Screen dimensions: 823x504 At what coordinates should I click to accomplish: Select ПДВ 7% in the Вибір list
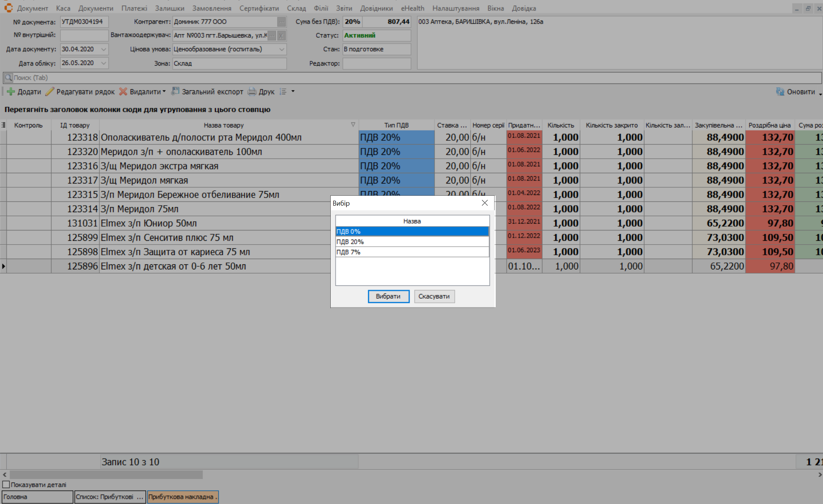tap(412, 252)
